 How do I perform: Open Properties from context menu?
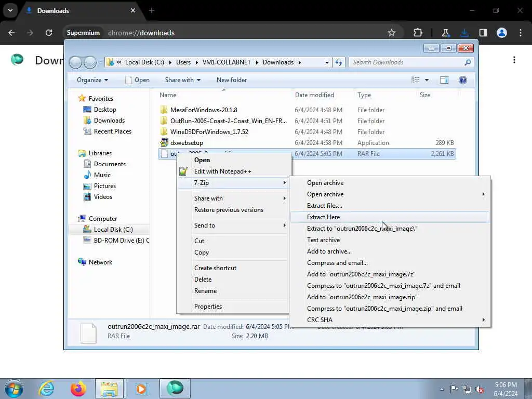coord(233,307)
